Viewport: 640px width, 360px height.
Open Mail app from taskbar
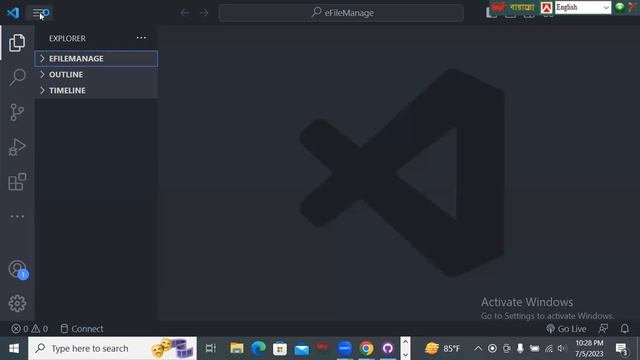(302, 348)
